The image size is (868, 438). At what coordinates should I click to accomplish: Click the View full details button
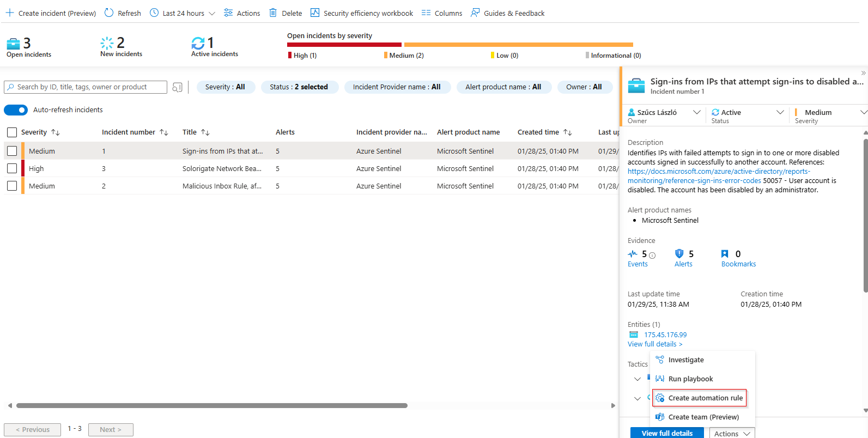(667, 433)
